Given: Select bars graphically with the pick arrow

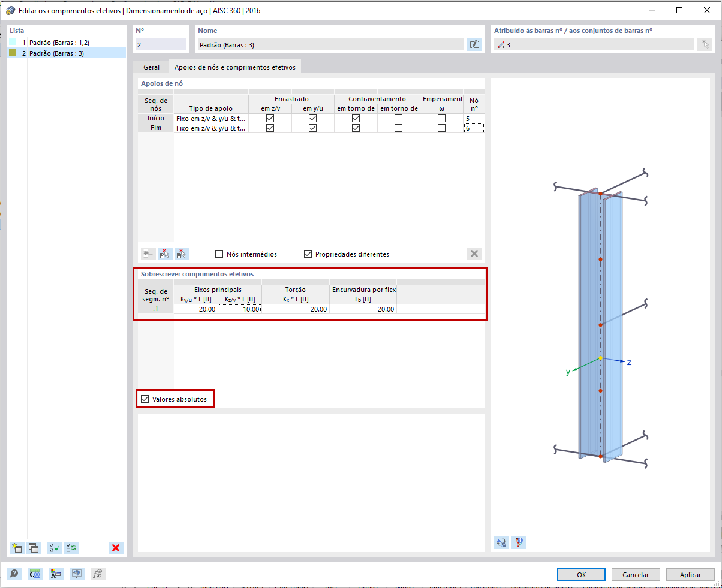Looking at the screenshot, I should 705,44.
